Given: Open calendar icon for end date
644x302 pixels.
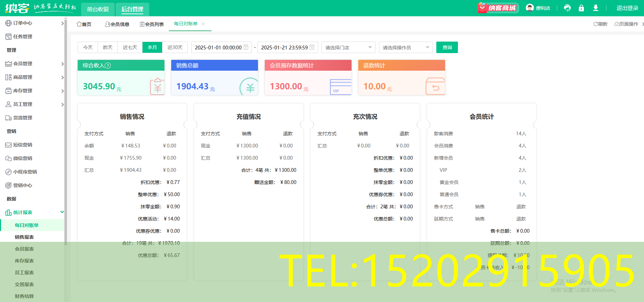Looking at the screenshot, I should point(312,47).
